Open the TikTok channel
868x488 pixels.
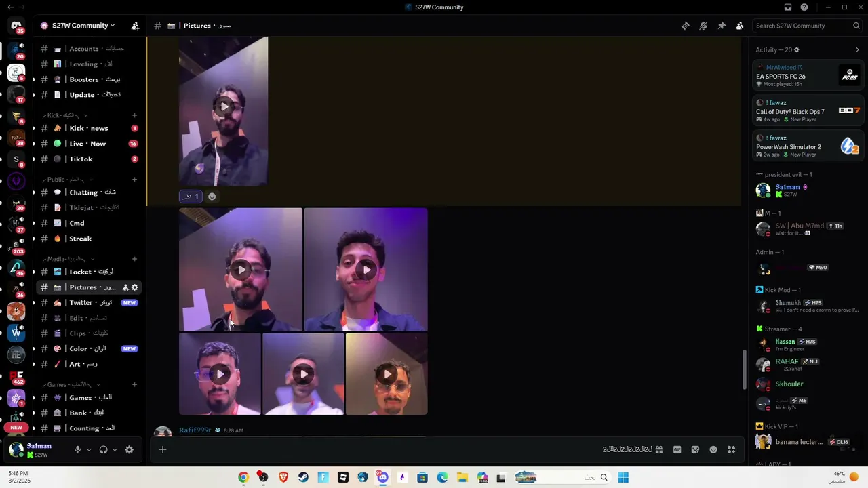pos(89,159)
